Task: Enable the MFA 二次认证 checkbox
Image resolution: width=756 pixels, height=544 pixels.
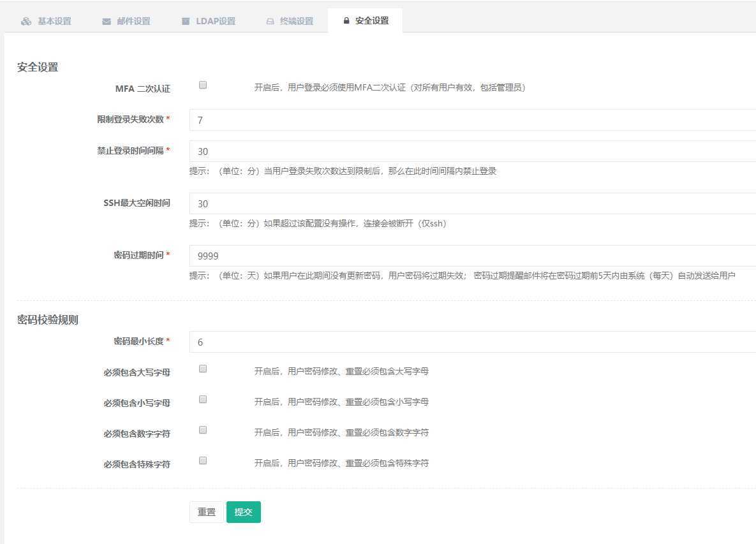Action: [x=203, y=85]
